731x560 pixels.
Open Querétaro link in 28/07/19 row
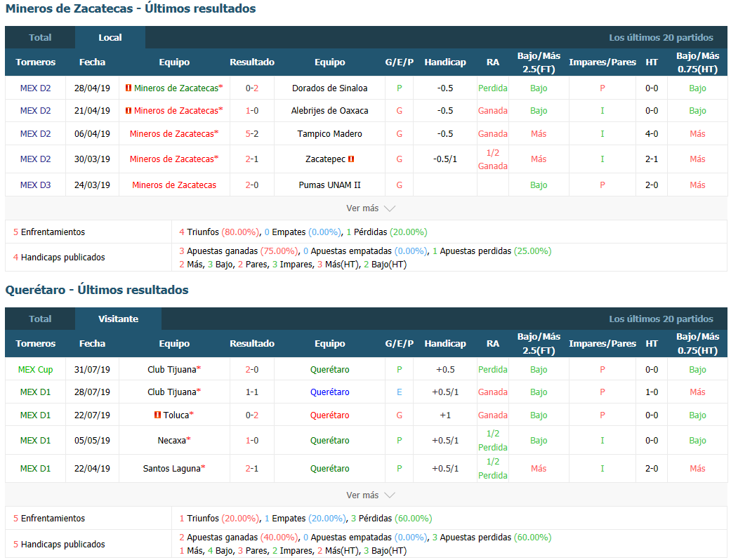click(329, 392)
